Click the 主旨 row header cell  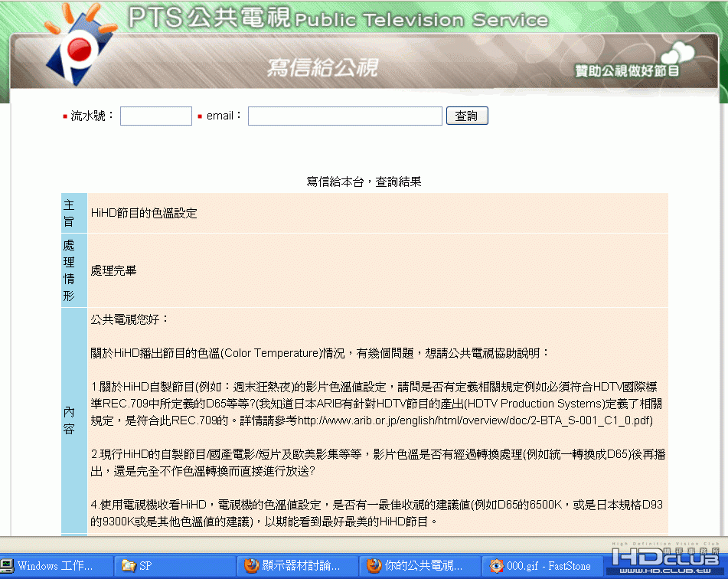click(74, 213)
